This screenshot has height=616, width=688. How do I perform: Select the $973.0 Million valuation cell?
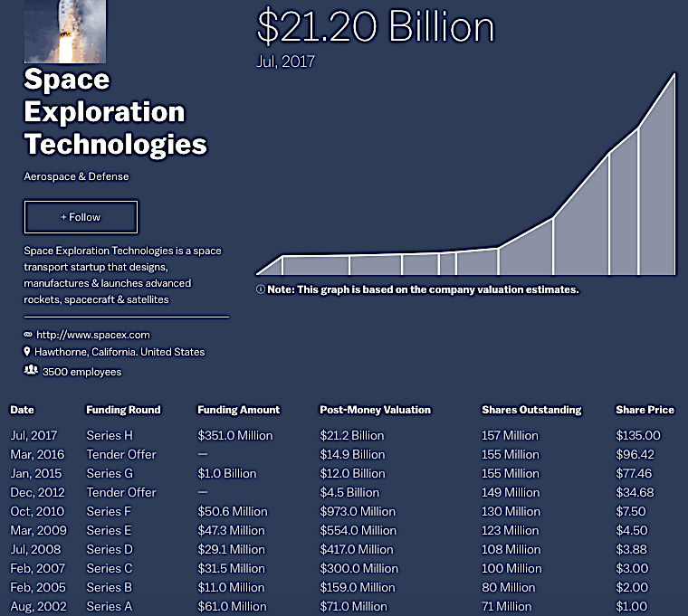click(x=358, y=511)
